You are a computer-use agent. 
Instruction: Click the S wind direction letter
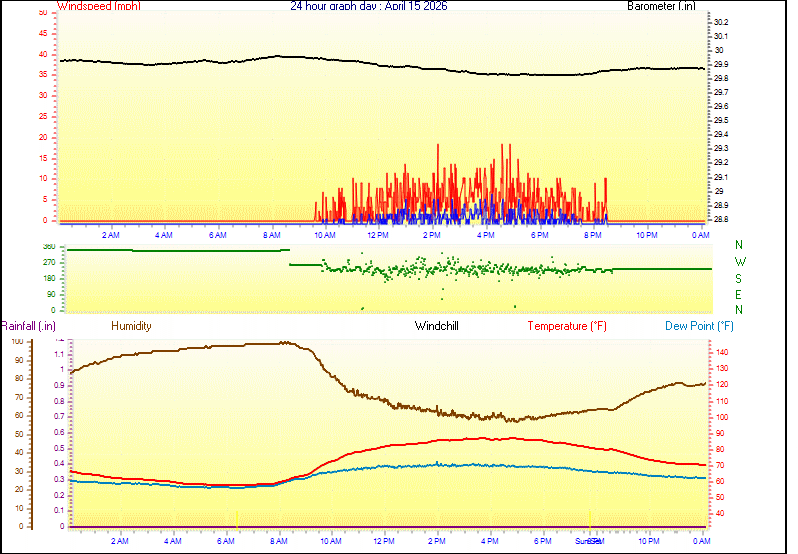pyautogui.click(x=739, y=278)
